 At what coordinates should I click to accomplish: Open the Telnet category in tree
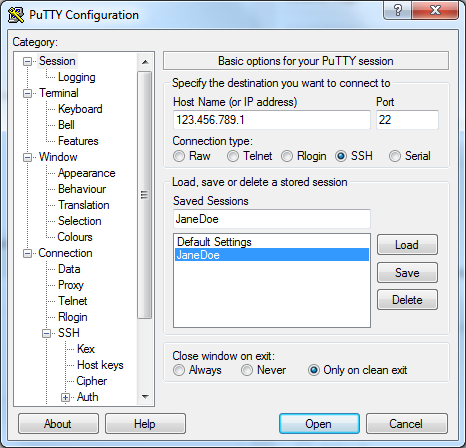click(73, 301)
